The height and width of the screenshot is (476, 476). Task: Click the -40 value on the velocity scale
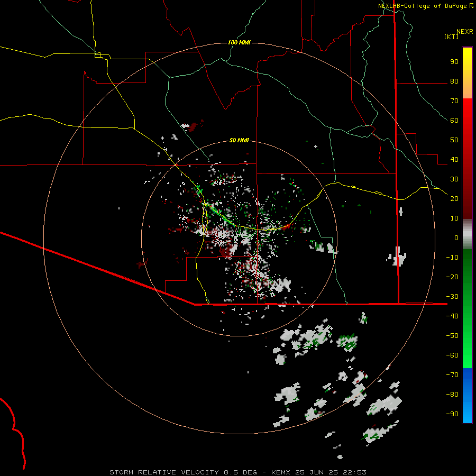point(452,316)
